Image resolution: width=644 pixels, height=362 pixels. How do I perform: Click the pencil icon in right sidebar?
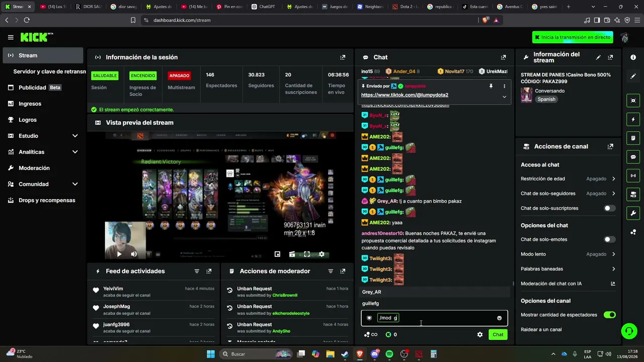(633, 76)
